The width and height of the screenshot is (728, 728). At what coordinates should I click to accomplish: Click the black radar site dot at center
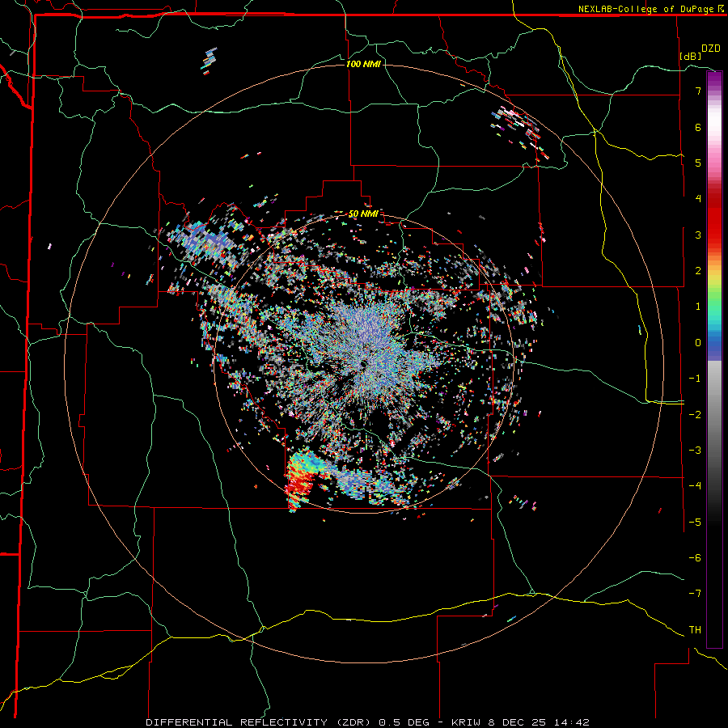pyautogui.click(x=362, y=364)
